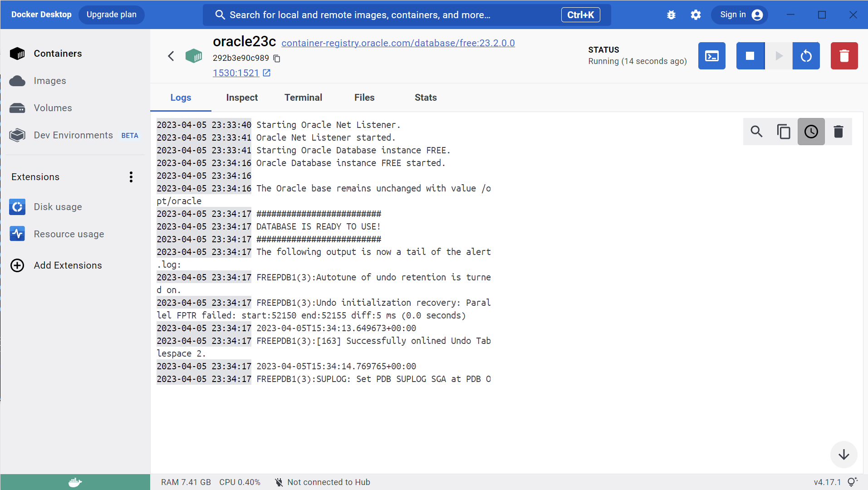This screenshot has width=868, height=490.
Task: Jump to bottom of logs arrow
Action: (843, 455)
